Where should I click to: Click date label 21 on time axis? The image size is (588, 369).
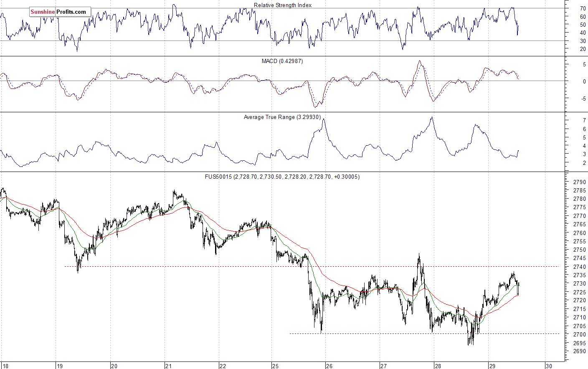[168, 366]
